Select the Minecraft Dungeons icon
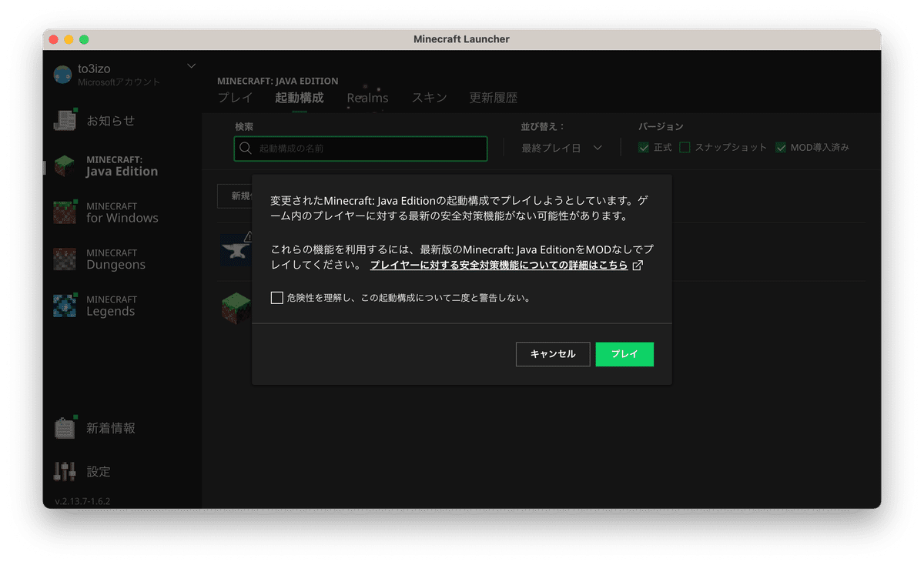Viewport: 924px width, 565px height. [x=65, y=259]
